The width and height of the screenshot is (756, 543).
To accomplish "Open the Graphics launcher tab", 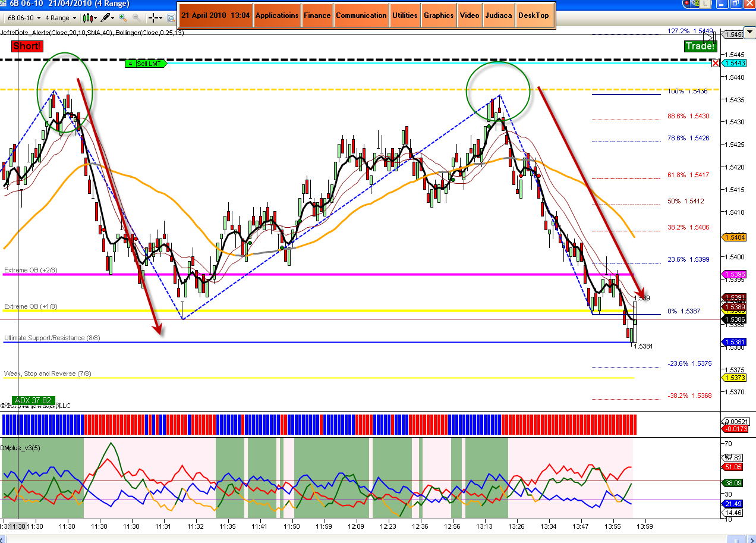I will click(439, 15).
